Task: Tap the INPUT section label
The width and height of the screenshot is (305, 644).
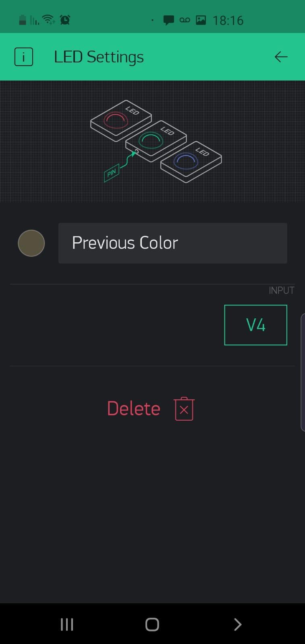Action: [281, 290]
